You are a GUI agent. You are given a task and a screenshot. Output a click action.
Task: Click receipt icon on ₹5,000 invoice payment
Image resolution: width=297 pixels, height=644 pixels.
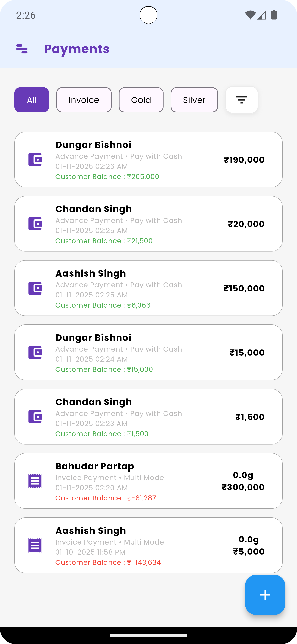35,545
